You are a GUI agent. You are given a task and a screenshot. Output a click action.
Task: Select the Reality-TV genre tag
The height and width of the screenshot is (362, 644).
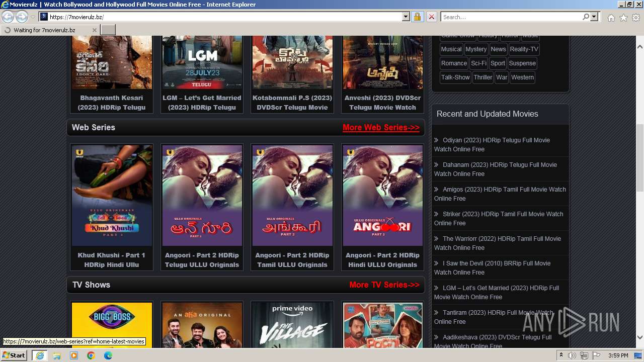524,49
